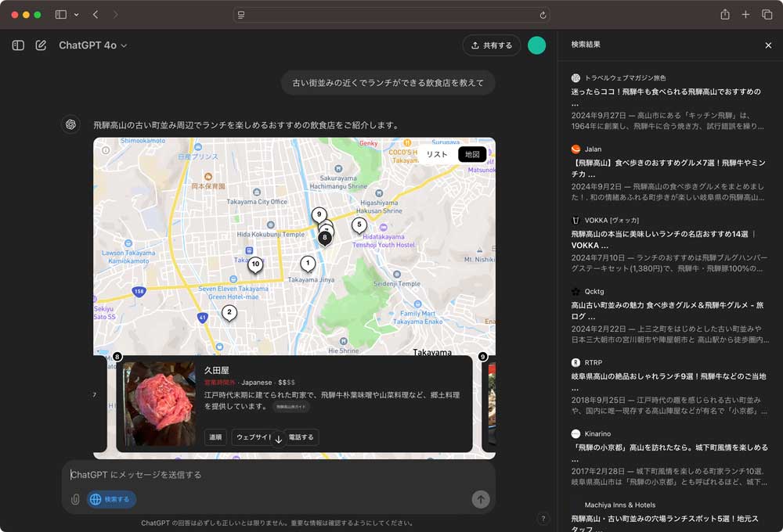Open the VOKKA ランチ名店 search result
This screenshot has height=532, width=783.
(670, 245)
